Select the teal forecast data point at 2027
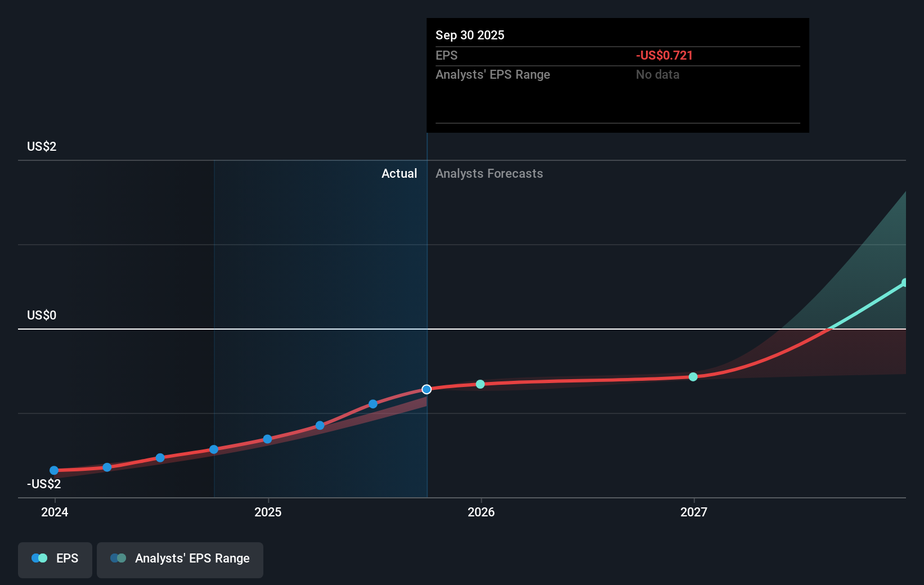924x585 pixels. 693,377
